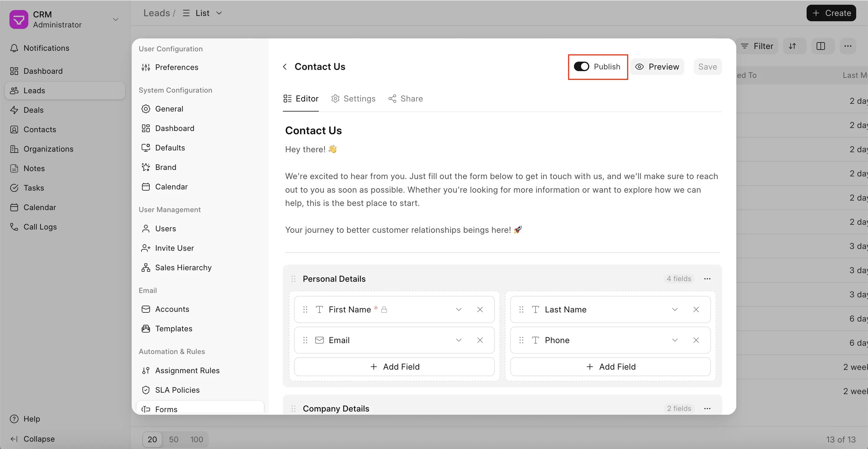Click the Email field type icon
Image resolution: width=868 pixels, height=449 pixels.
coord(319,340)
